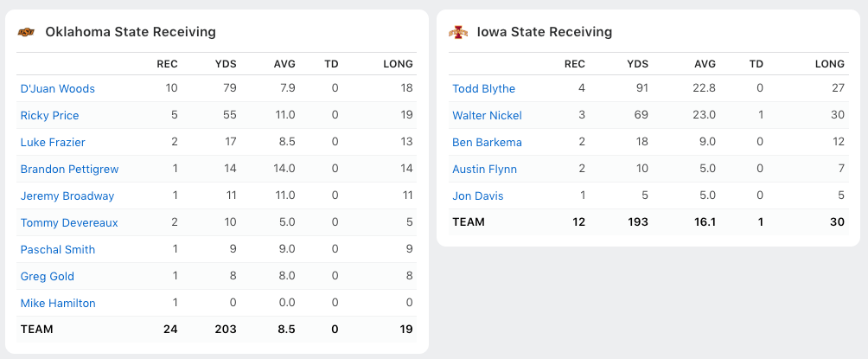This screenshot has height=359, width=868.
Task: Click the Iowa State Receiving heading
Action: 545,33
